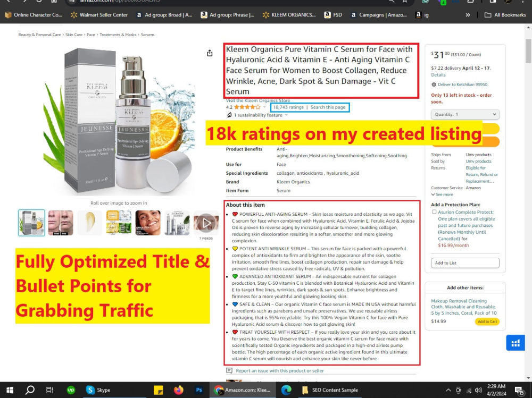Click the Asurion Complete Protect plan link
The height and width of the screenshot is (398, 532).
pyautogui.click(x=465, y=225)
